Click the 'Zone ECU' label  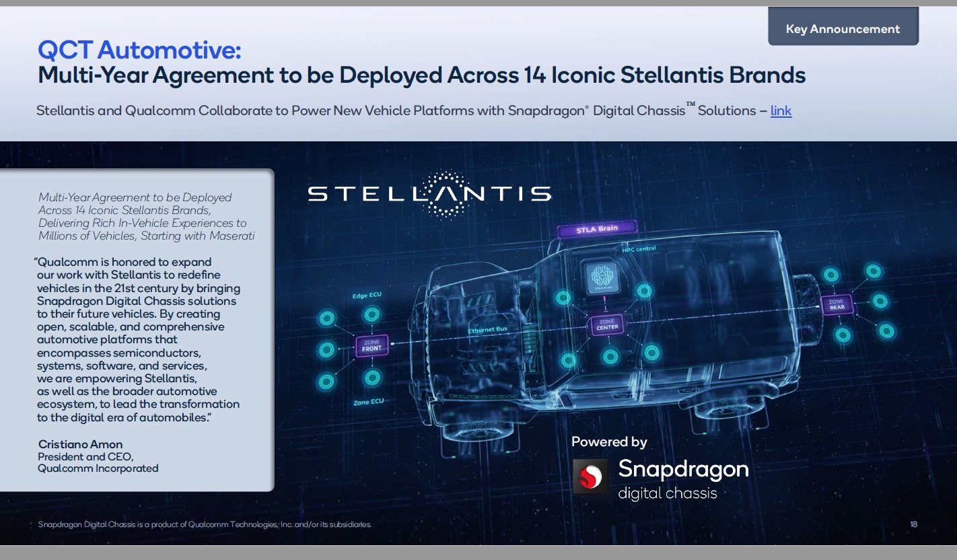click(x=369, y=402)
